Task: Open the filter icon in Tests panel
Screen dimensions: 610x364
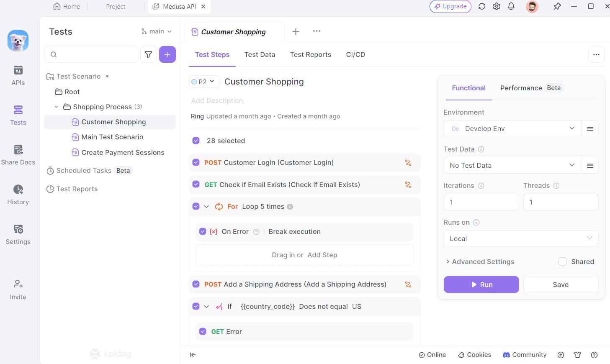Action: coord(148,54)
